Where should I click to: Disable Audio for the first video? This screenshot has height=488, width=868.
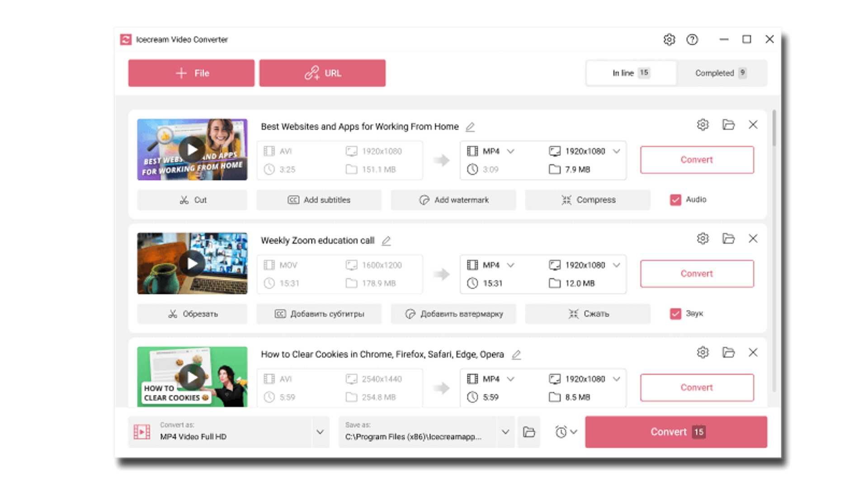(x=676, y=199)
